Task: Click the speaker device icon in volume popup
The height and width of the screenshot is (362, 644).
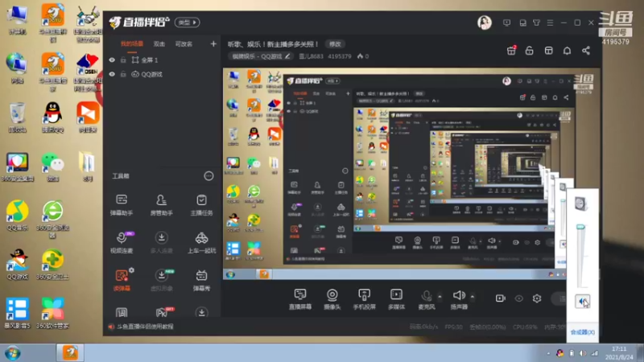Action: pos(580,204)
